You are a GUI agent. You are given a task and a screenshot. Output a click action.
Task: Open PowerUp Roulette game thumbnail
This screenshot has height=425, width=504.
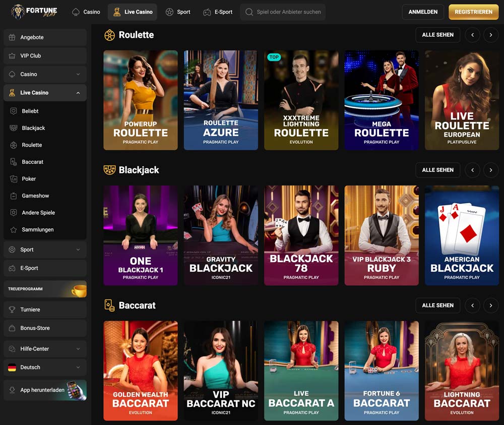[x=141, y=100]
